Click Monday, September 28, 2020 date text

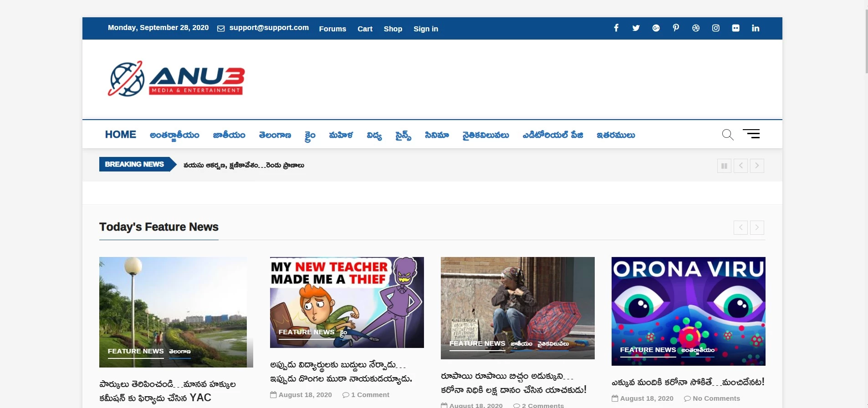[158, 28]
